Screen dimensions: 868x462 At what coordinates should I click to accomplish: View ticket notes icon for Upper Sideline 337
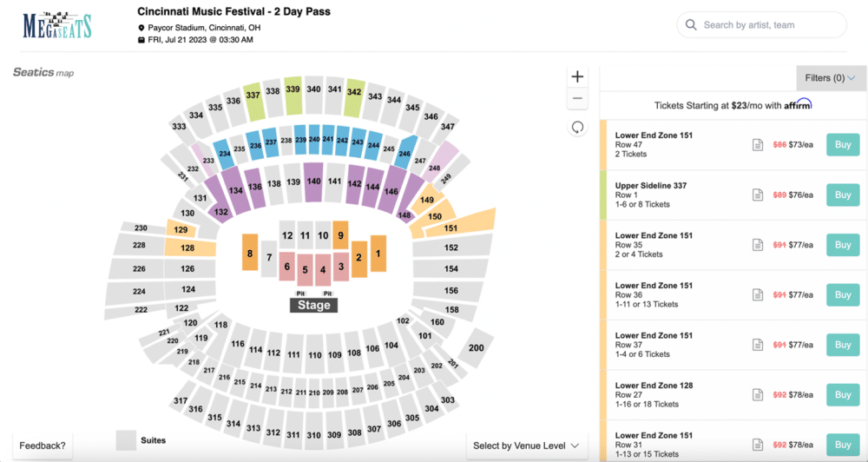click(757, 195)
